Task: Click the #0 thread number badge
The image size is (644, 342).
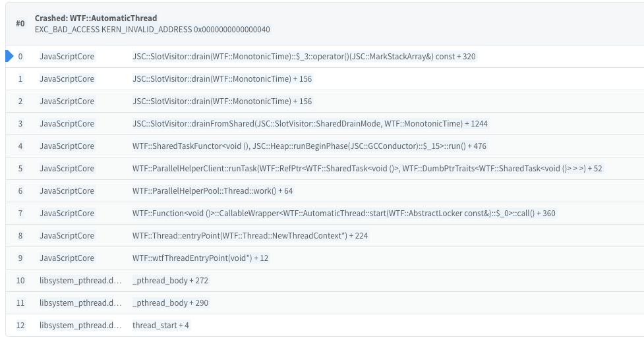Action: (x=20, y=23)
